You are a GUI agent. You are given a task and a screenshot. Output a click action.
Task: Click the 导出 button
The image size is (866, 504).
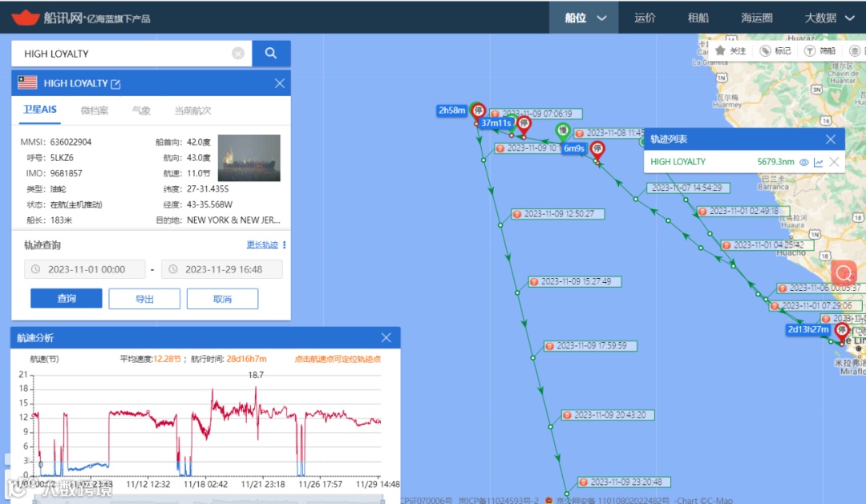(144, 299)
